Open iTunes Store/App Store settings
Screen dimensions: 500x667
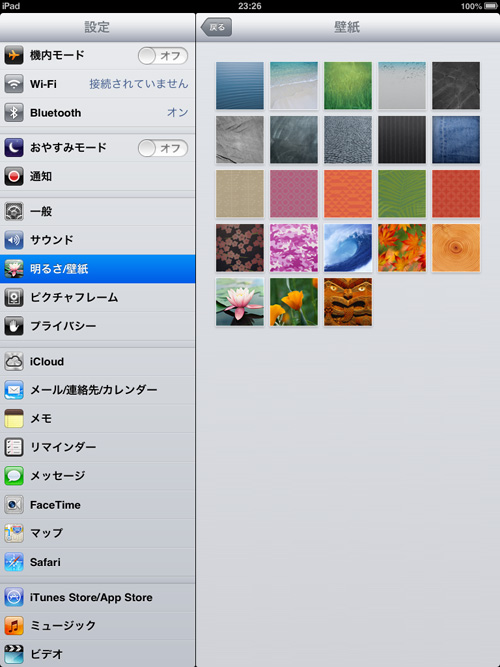97,597
